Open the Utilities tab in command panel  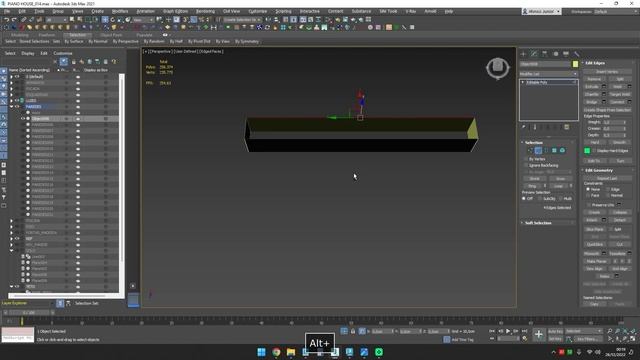(x=576, y=54)
